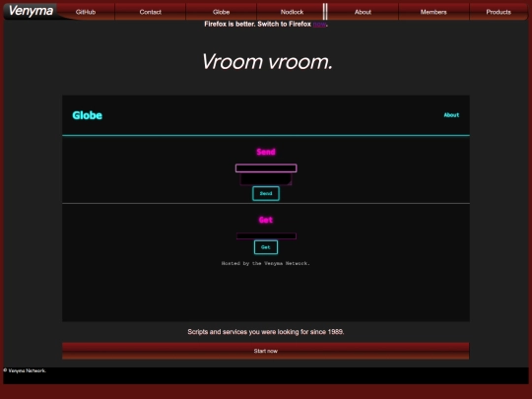Select the Globe nav item
The width and height of the screenshot is (532, 399).
tap(222, 12)
